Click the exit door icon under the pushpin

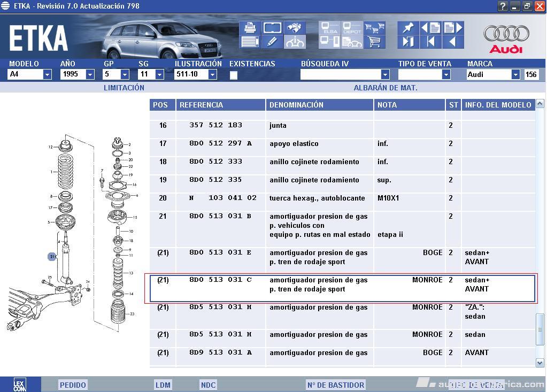click(408, 42)
